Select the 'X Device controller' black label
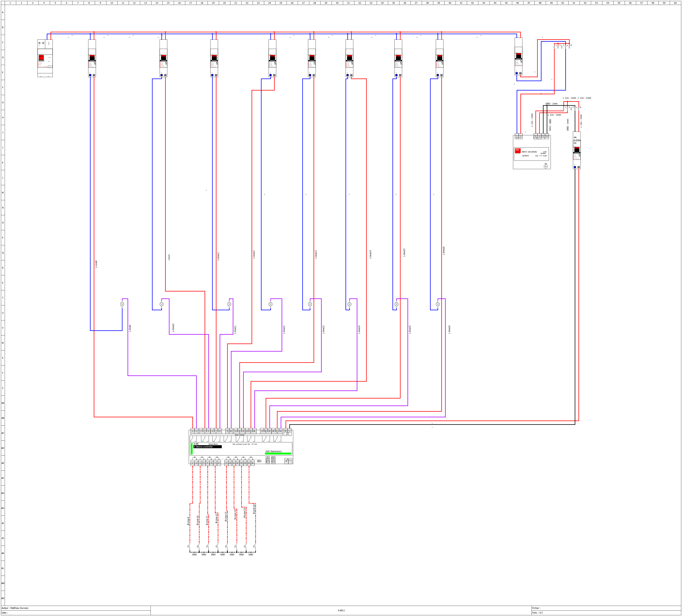 tap(207, 447)
